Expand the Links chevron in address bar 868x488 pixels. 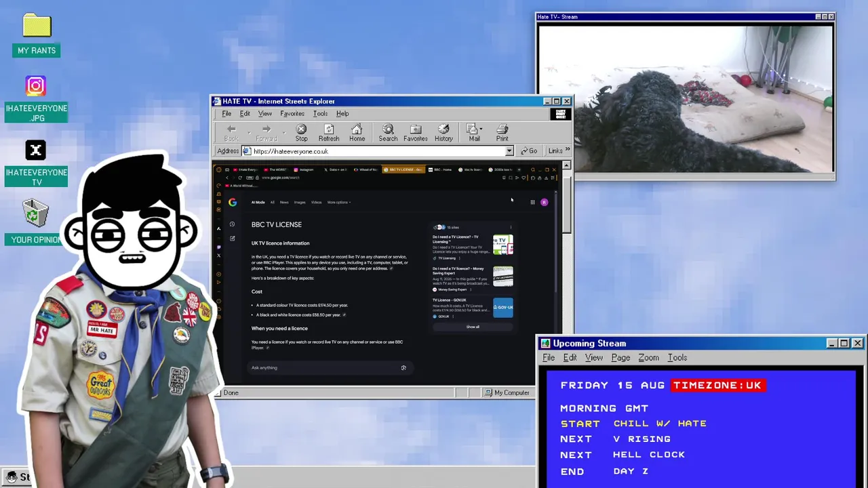coord(567,150)
